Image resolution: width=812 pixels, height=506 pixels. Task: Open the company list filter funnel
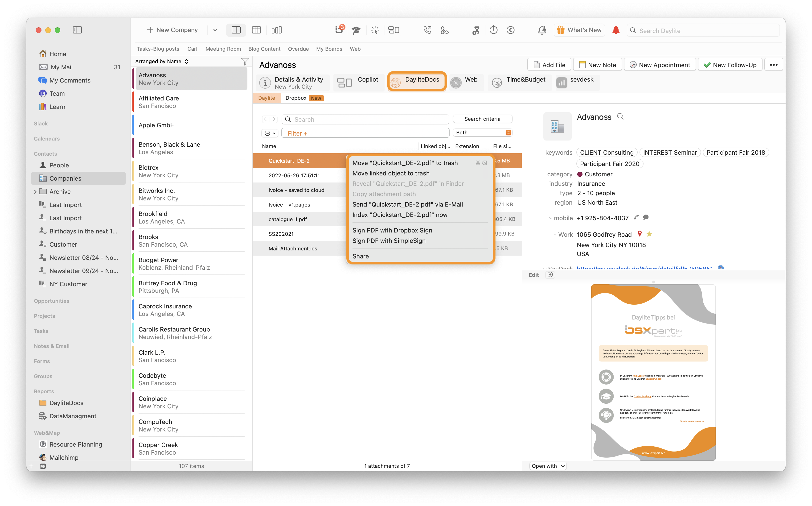click(x=245, y=61)
